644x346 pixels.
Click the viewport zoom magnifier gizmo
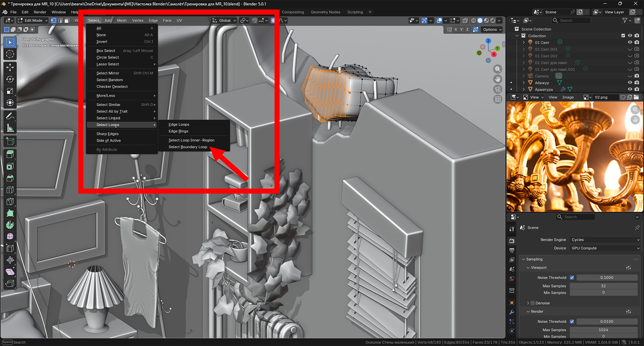coord(498,69)
